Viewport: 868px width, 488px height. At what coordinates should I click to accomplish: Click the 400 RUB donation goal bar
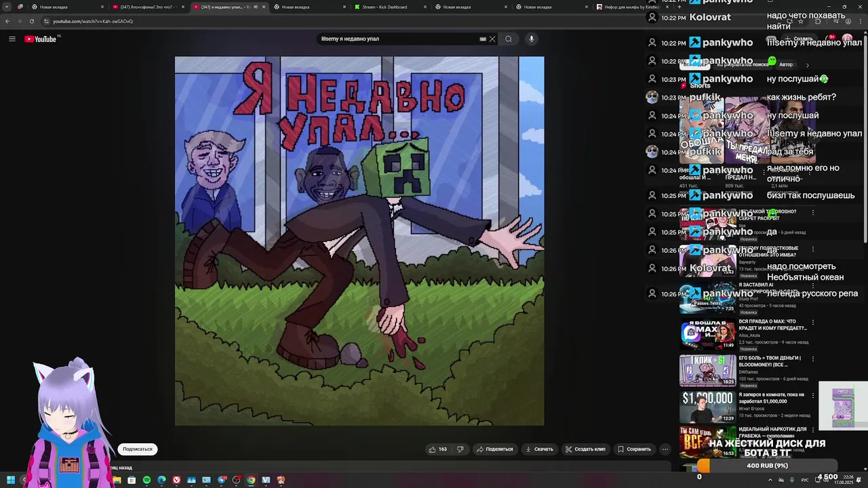[767, 466]
